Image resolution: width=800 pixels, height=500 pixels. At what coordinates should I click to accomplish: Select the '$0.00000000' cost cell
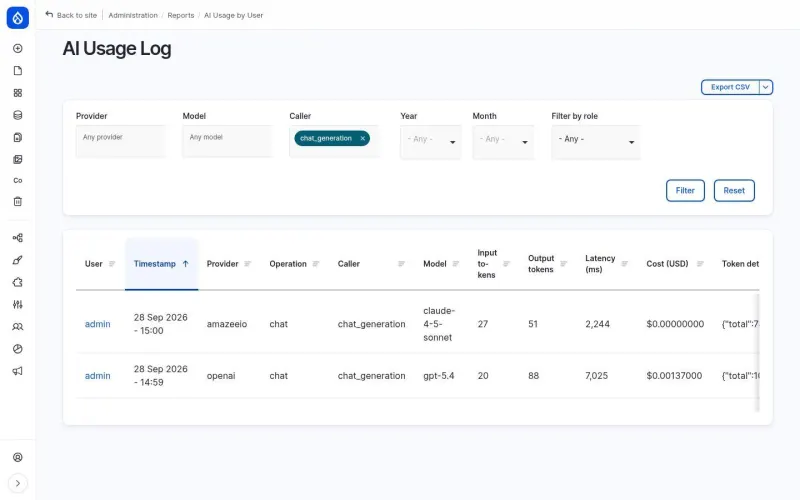click(675, 324)
